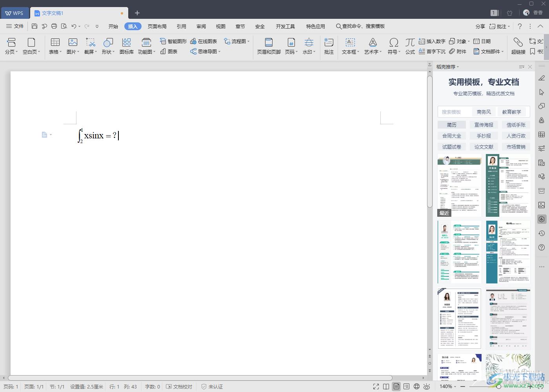The height and width of the screenshot is (392, 549).
Task: Open the References (引用) tab
Action: [x=182, y=26]
